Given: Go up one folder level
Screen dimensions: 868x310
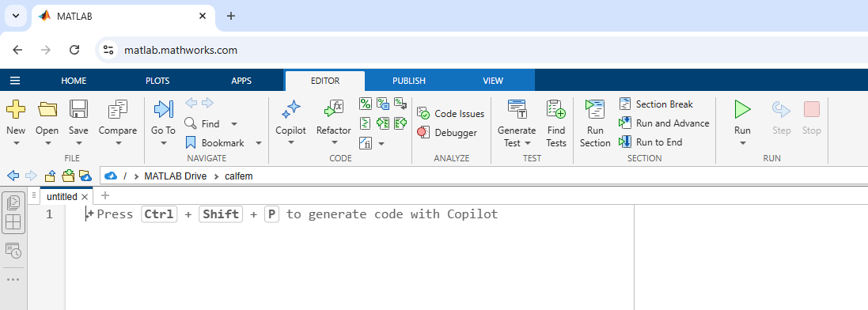Looking at the screenshot, I should (50, 176).
